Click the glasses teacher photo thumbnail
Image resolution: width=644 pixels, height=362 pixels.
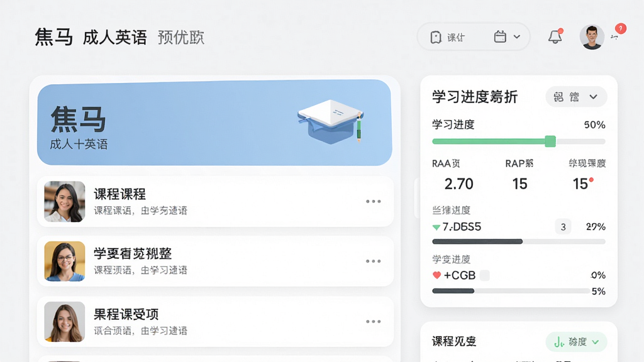click(65, 261)
